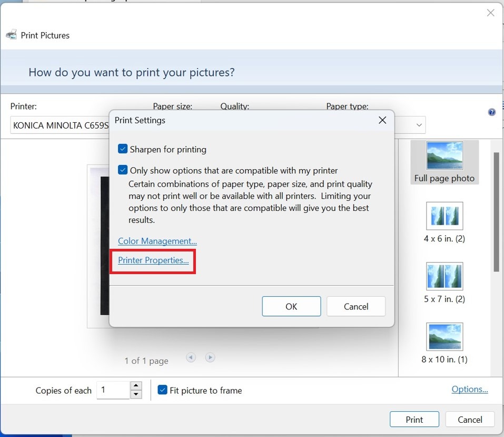The width and height of the screenshot is (504, 437).
Task: Click OK in Print Settings dialog
Action: [291, 306]
